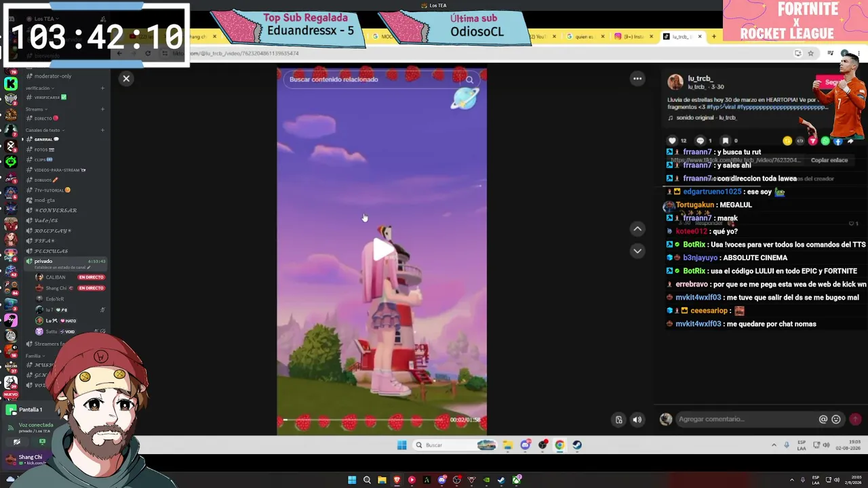
Task: Bookmark the video to favorites
Action: 726,141
